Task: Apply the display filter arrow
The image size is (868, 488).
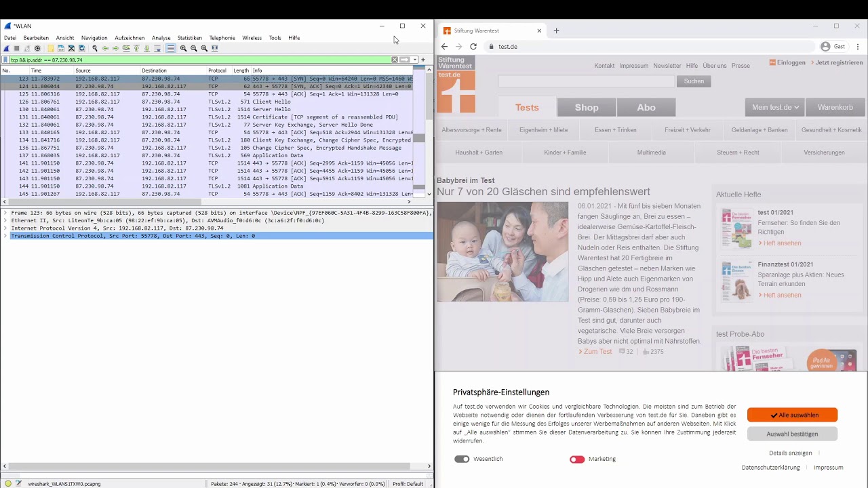Action: pyautogui.click(x=404, y=60)
